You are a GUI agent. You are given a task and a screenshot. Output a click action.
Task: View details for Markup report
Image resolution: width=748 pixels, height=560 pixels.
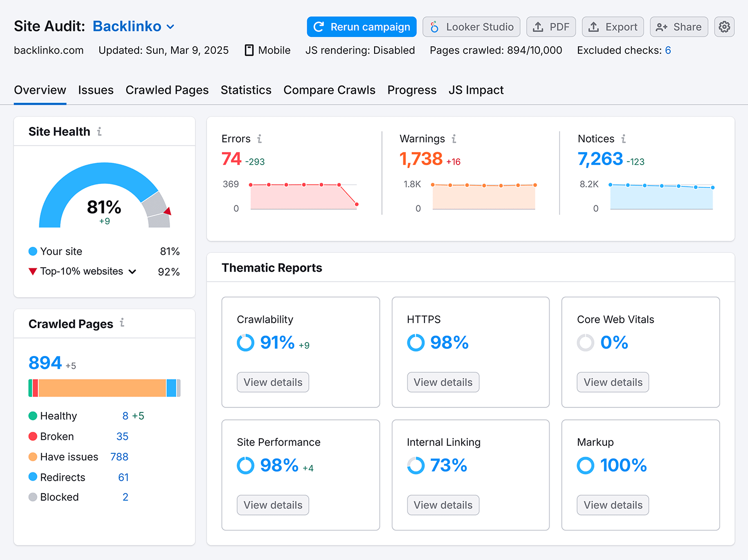(x=613, y=505)
